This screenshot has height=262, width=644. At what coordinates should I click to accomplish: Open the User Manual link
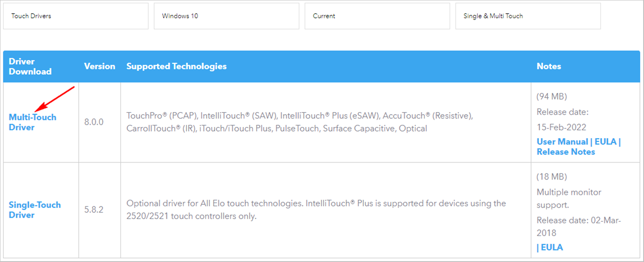click(x=562, y=141)
